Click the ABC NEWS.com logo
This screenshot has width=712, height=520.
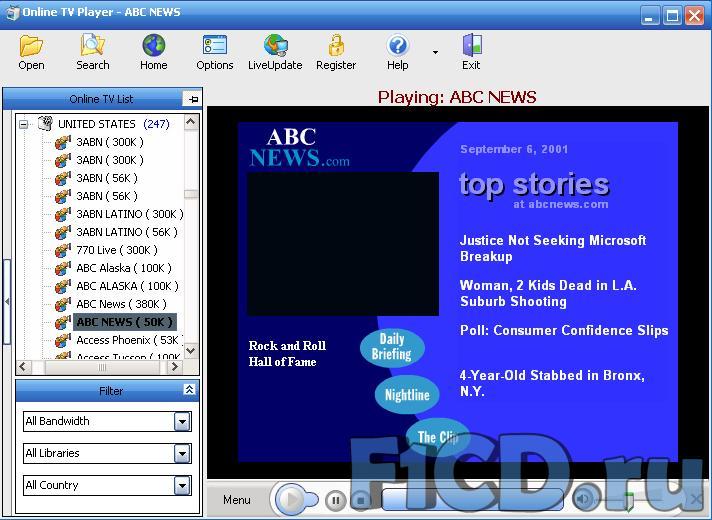pyautogui.click(x=299, y=148)
